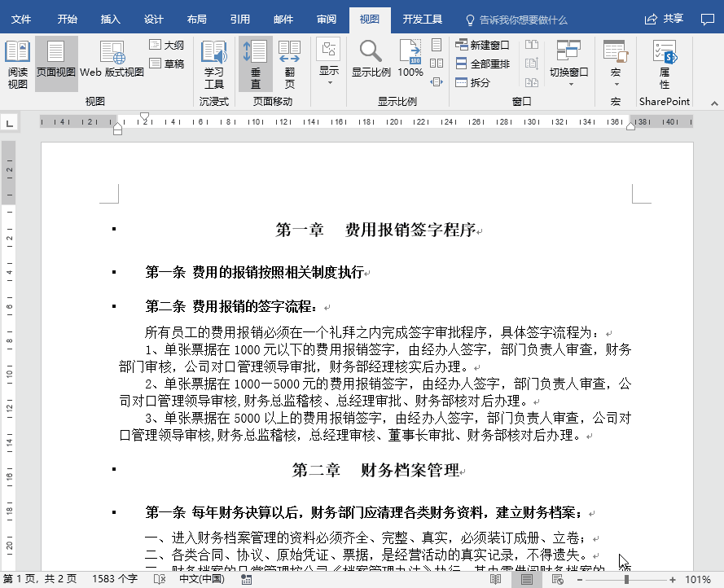Switch to Web 版式视图

click(112, 59)
